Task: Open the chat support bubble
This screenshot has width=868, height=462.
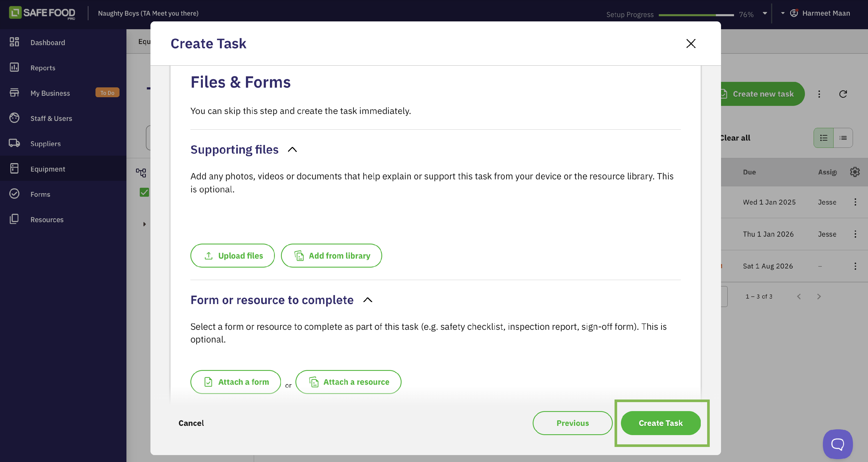Action: [x=838, y=444]
